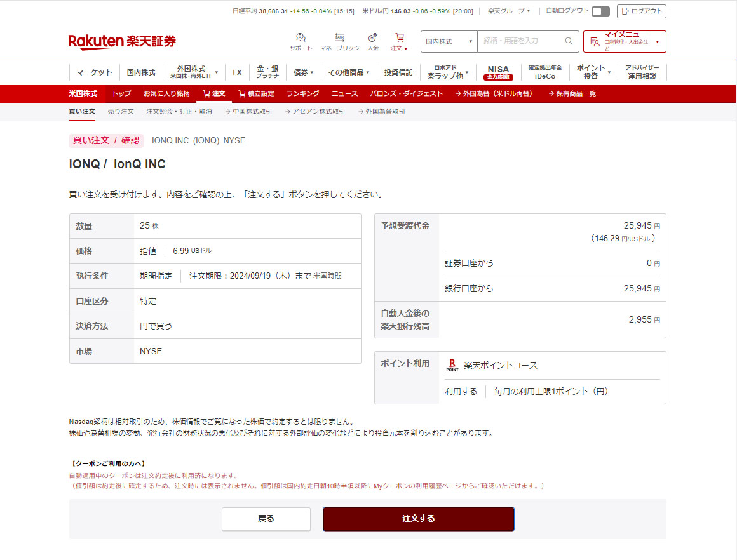Screen dimensions: 737x560
Task: Open the shopping cart order icon in header
Action: [x=399, y=38]
